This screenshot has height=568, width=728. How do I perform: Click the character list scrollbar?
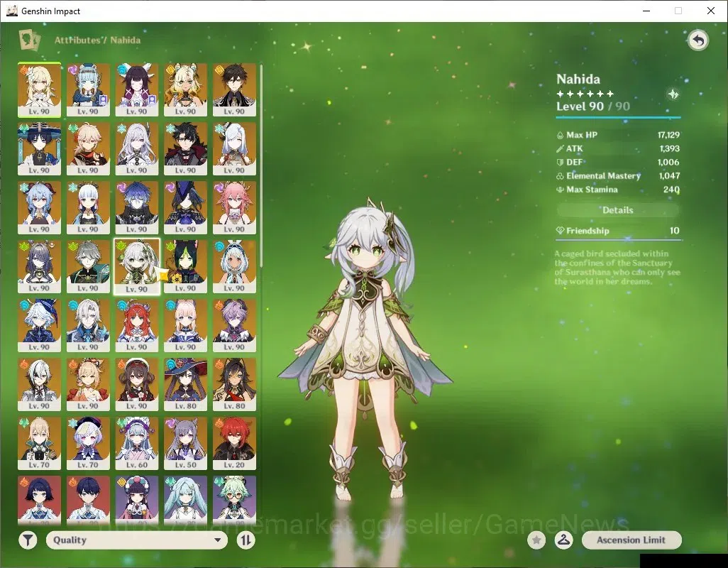pyautogui.click(x=261, y=166)
